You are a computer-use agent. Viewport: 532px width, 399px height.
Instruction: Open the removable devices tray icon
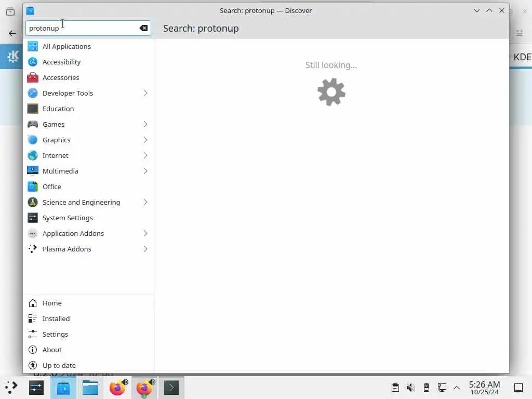tap(427, 388)
